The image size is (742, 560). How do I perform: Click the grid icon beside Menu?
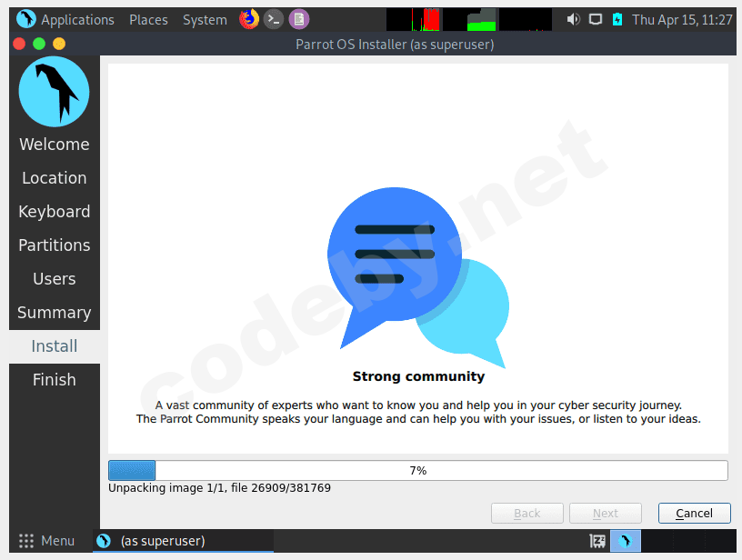[26, 541]
